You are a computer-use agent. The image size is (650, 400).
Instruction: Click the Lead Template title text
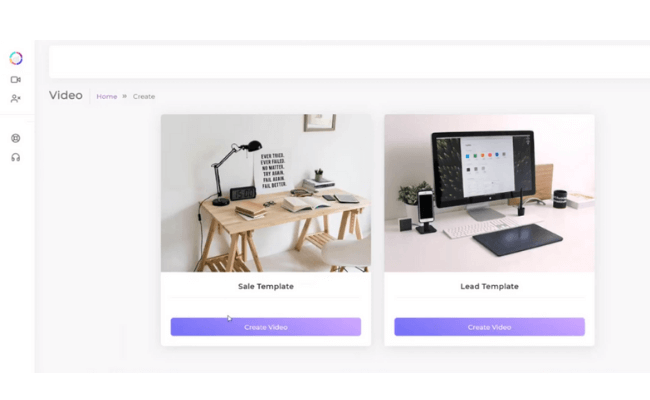pyautogui.click(x=490, y=286)
